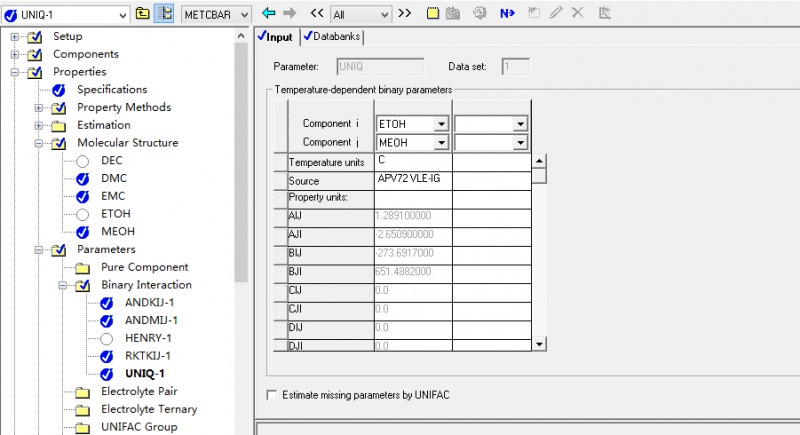Click the blue back arrow
This screenshot has height=435, width=800.
pyautogui.click(x=268, y=13)
